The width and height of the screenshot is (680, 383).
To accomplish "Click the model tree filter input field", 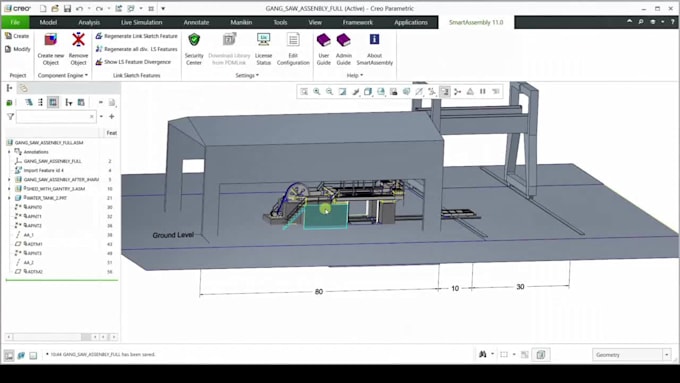I will coord(56,117).
